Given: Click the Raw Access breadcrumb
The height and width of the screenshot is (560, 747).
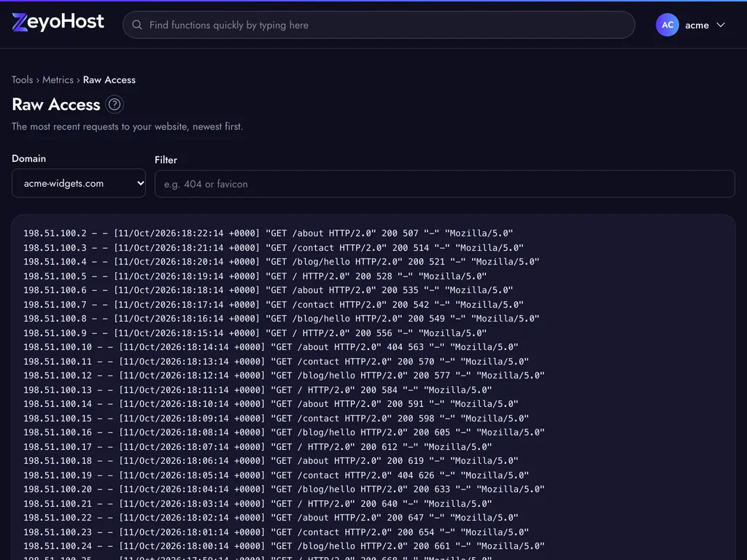Looking at the screenshot, I should (109, 80).
